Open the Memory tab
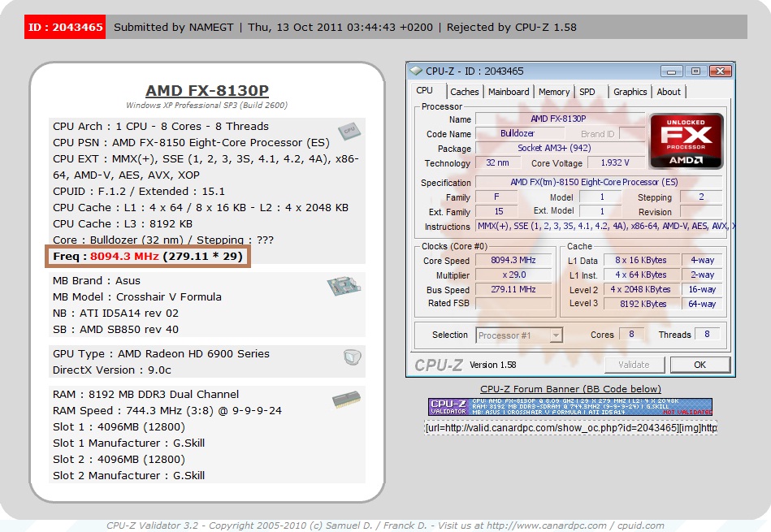 click(x=553, y=92)
